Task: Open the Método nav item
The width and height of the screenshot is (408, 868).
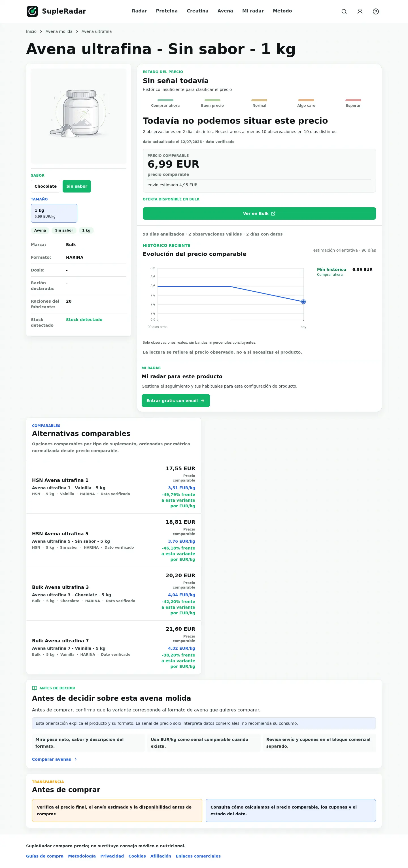Action: (282, 11)
